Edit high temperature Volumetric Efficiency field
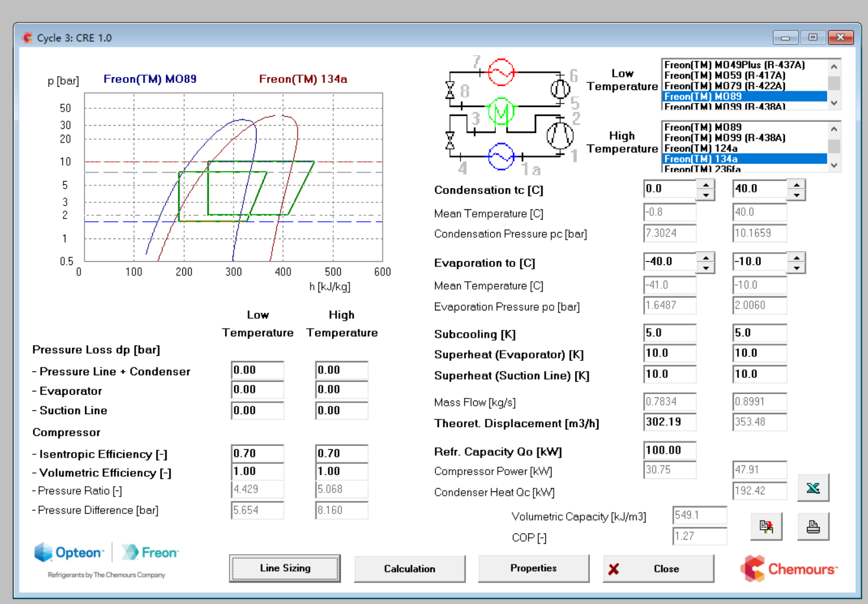Screen dimensions: 868x604 (342, 472)
